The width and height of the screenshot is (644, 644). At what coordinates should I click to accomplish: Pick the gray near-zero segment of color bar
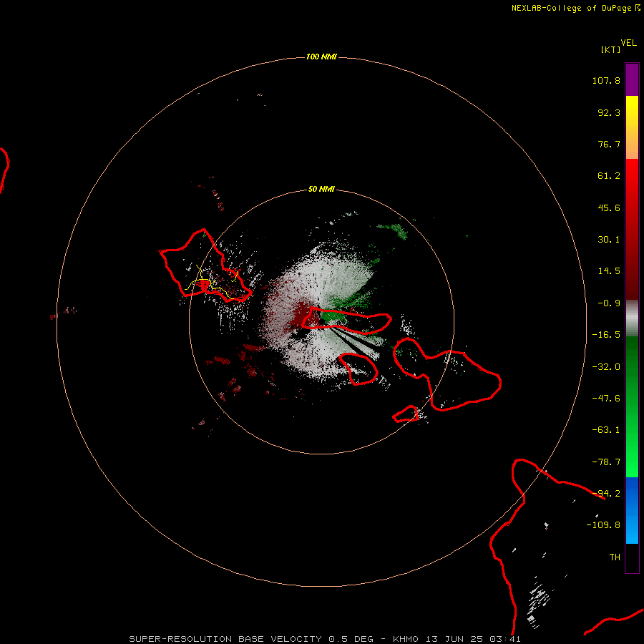pyautogui.click(x=632, y=318)
